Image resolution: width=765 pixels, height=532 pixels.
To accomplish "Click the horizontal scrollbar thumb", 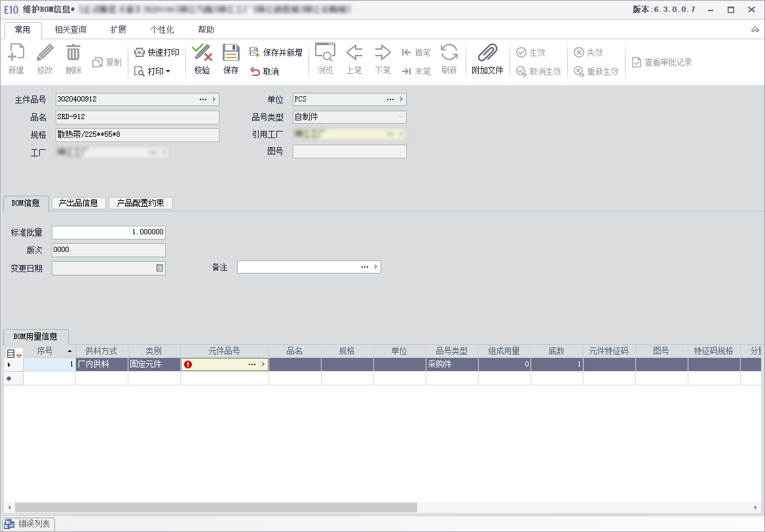I will [x=215, y=508].
